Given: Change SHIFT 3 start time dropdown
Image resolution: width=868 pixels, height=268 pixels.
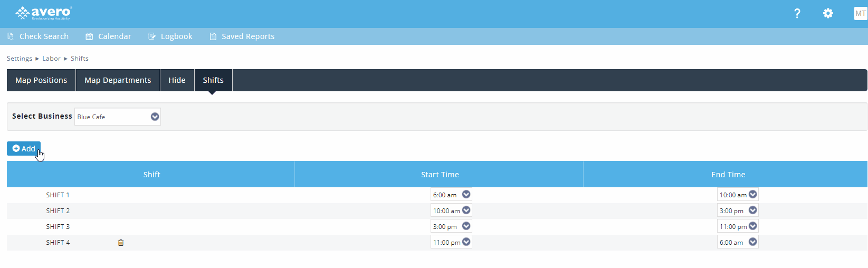Looking at the screenshot, I should point(451,226).
